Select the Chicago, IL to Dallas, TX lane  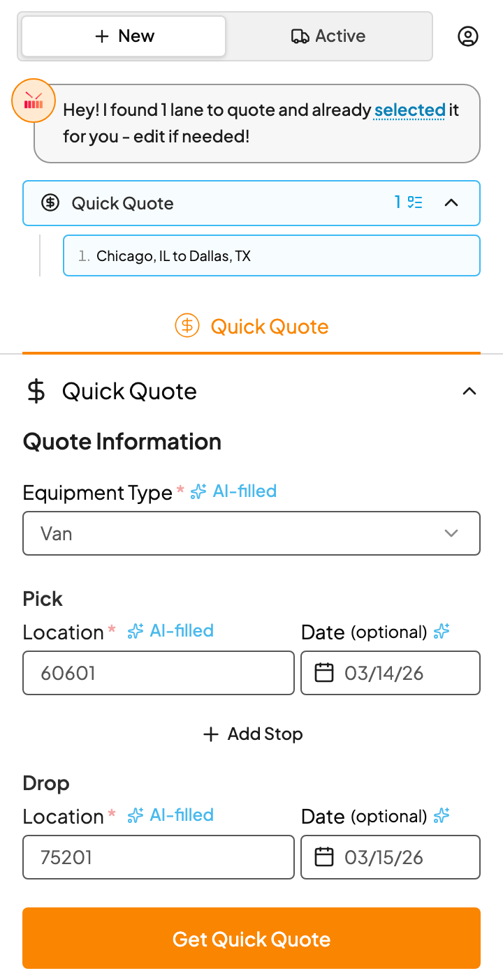(272, 255)
